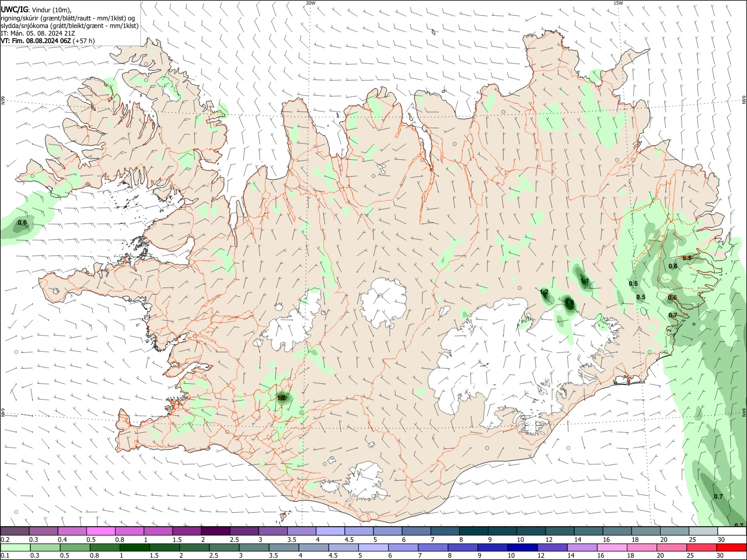
Task: Choose the dark teal upper swatch between 8 and 9
Action: [474, 531]
